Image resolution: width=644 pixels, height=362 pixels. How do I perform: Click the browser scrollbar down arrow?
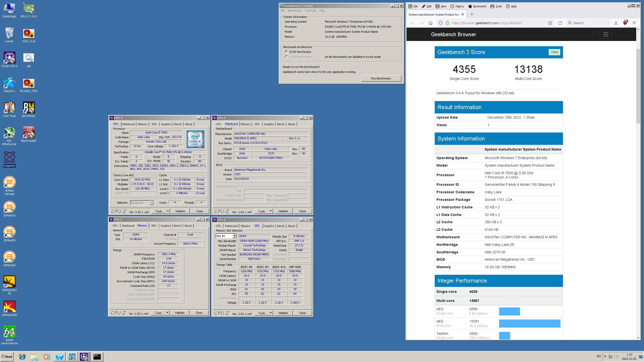click(638, 338)
